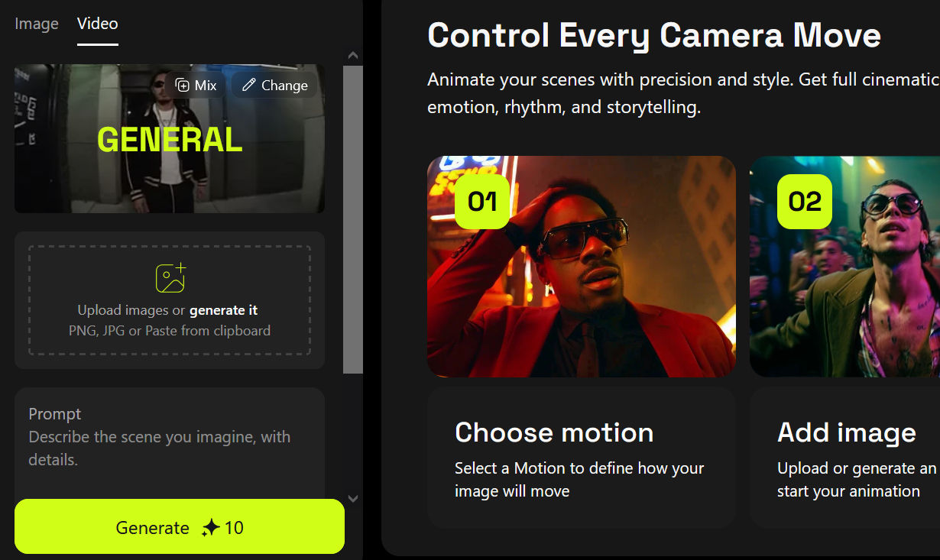Switch to the Image tab
This screenshot has width=940, height=560.
(x=37, y=24)
